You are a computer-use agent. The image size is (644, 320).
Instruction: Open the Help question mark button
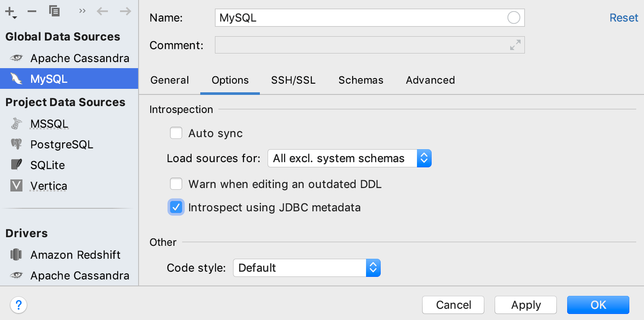19,305
